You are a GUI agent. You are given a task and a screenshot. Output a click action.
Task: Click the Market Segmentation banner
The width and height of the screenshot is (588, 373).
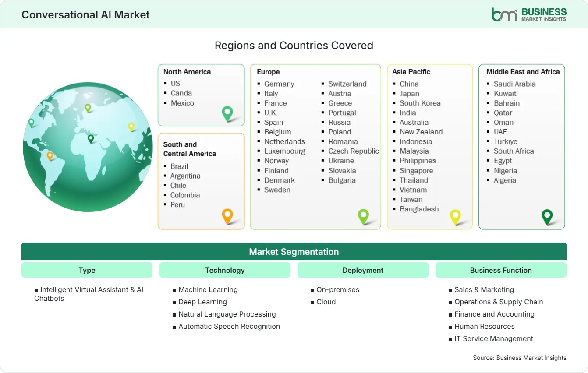294,252
